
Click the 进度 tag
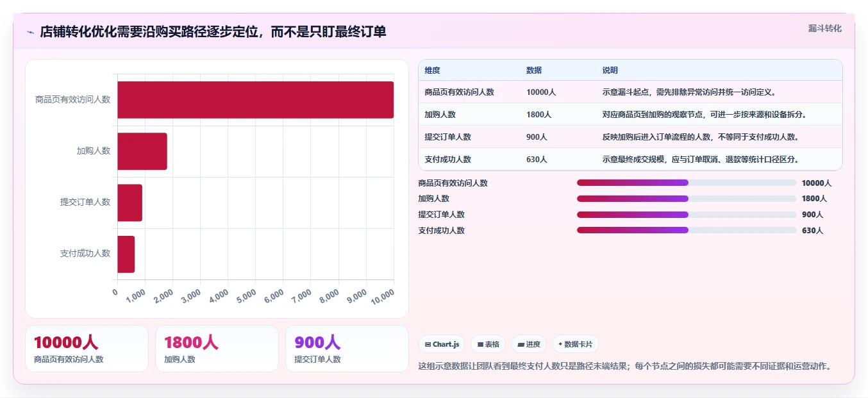pos(529,344)
